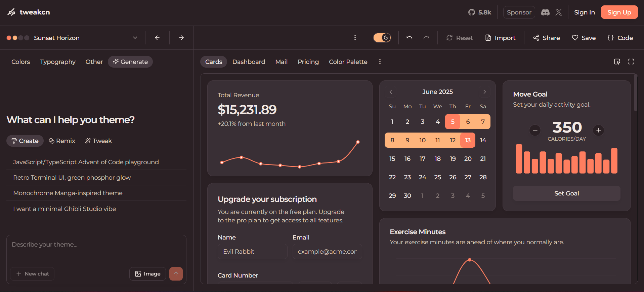This screenshot has height=292, width=644.
Task: Reset the theme
Action: tap(460, 38)
